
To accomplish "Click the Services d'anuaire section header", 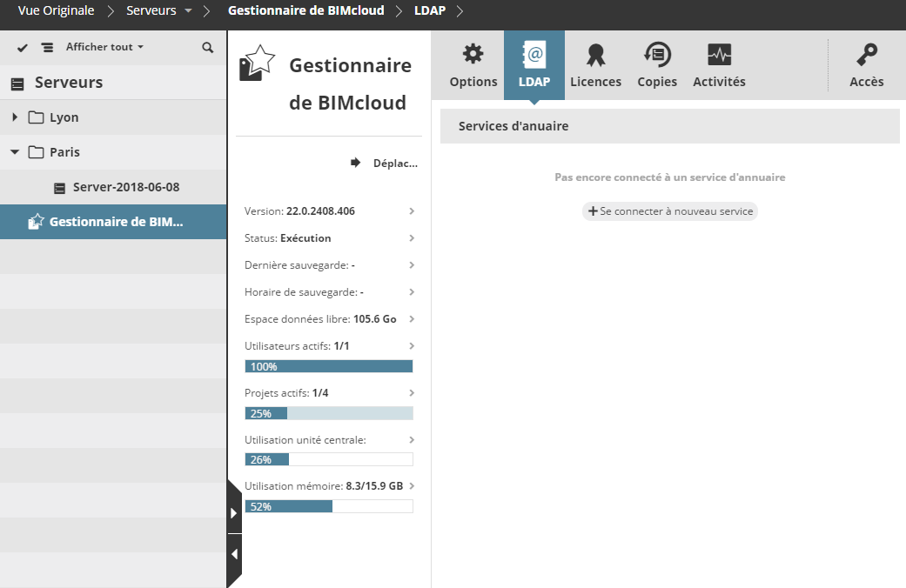I will (670, 126).
